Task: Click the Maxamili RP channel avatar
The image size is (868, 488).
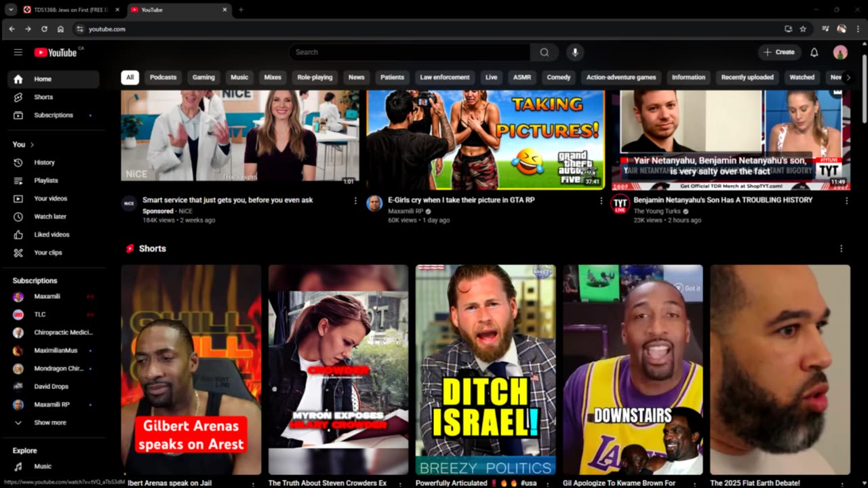Action: (x=374, y=203)
